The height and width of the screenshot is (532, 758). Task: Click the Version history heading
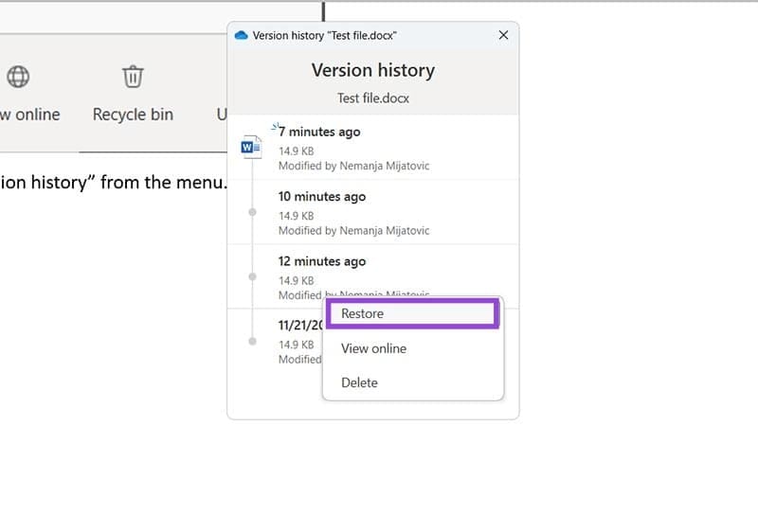coord(373,70)
